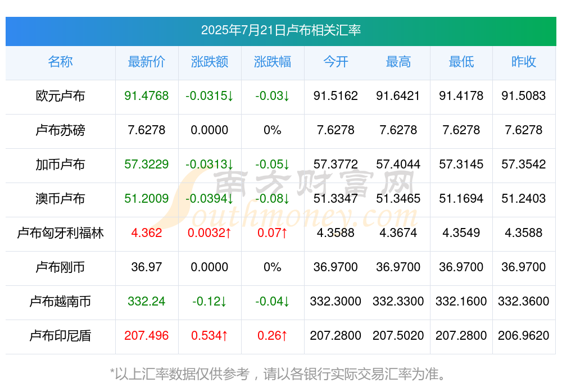The height and width of the screenshot is (392, 562).
Task: Click low price 332.1600
Action: [x=461, y=301]
